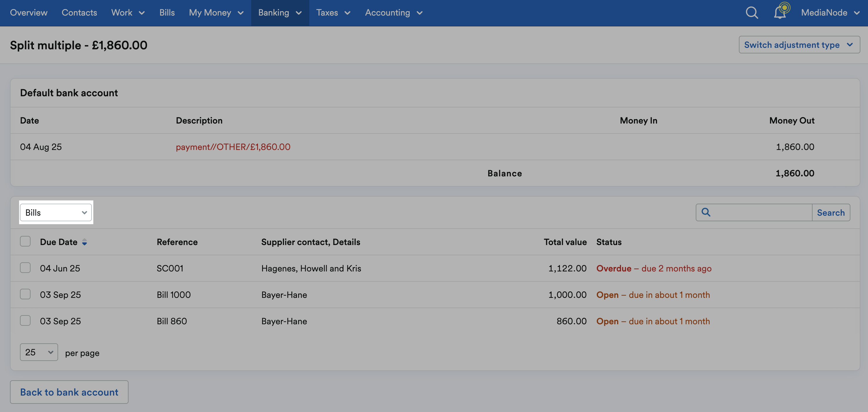
Task: Open the MediaNode account menu
Action: [x=830, y=13]
